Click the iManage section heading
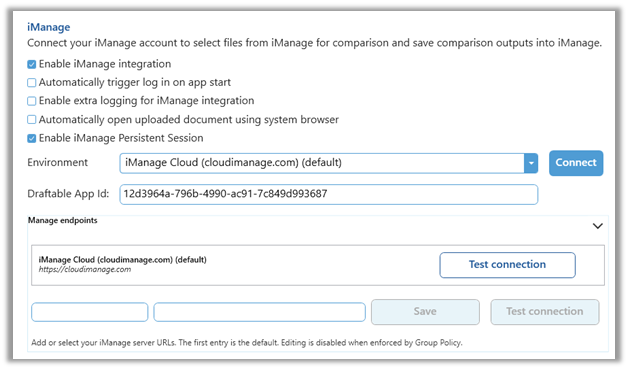The height and width of the screenshot is (370, 628). (x=48, y=27)
